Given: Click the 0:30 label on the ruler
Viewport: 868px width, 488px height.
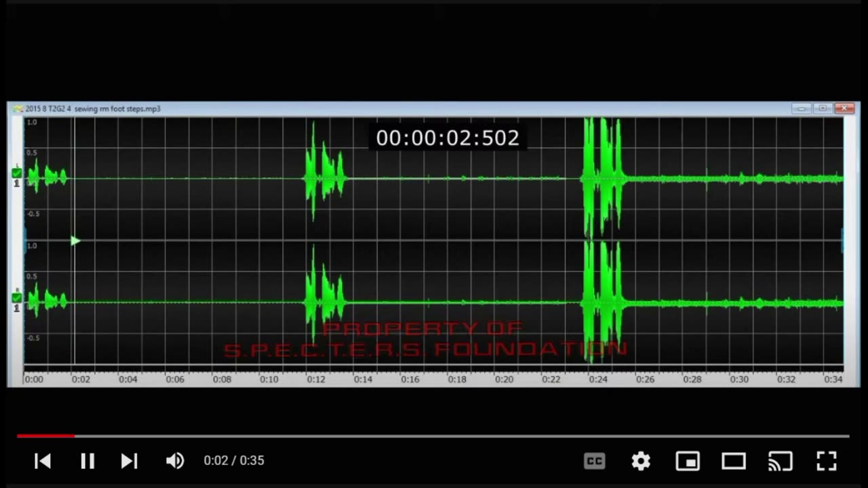Looking at the screenshot, I should point(739,380).
